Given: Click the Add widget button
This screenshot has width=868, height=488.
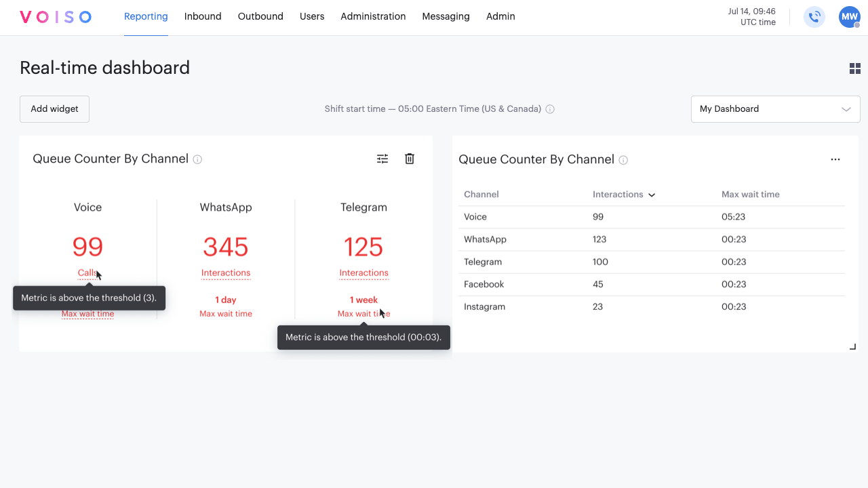Looking at the screenshot, I should (x=54, y=109).
